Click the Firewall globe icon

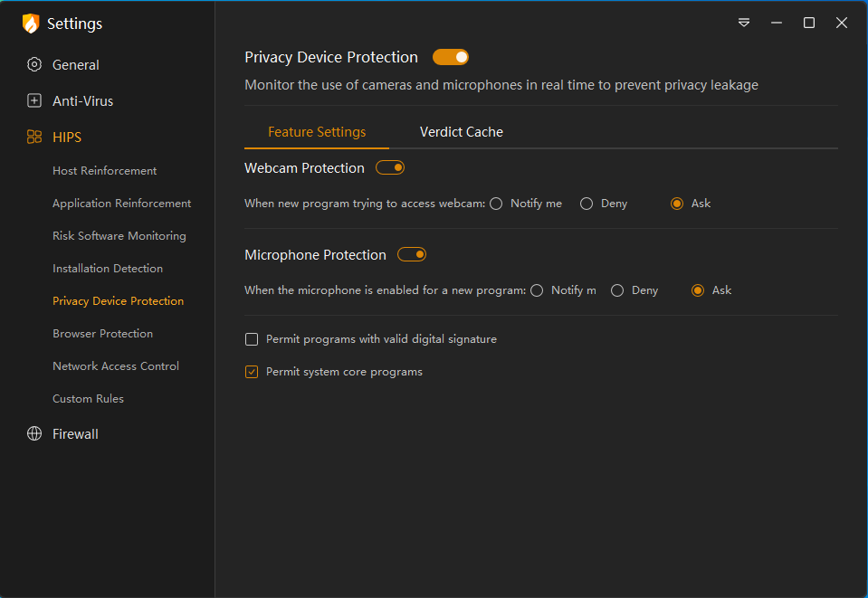coord(34,434)
